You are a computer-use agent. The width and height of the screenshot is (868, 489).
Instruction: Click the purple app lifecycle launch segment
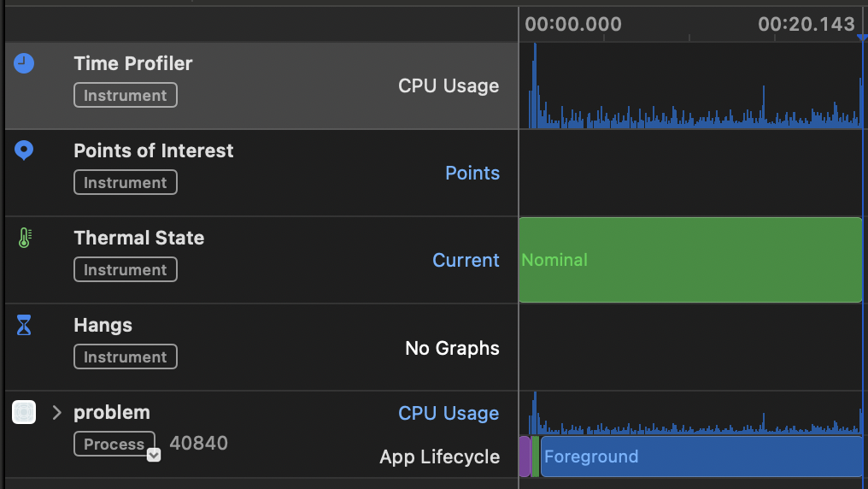(x=525, y=457)
